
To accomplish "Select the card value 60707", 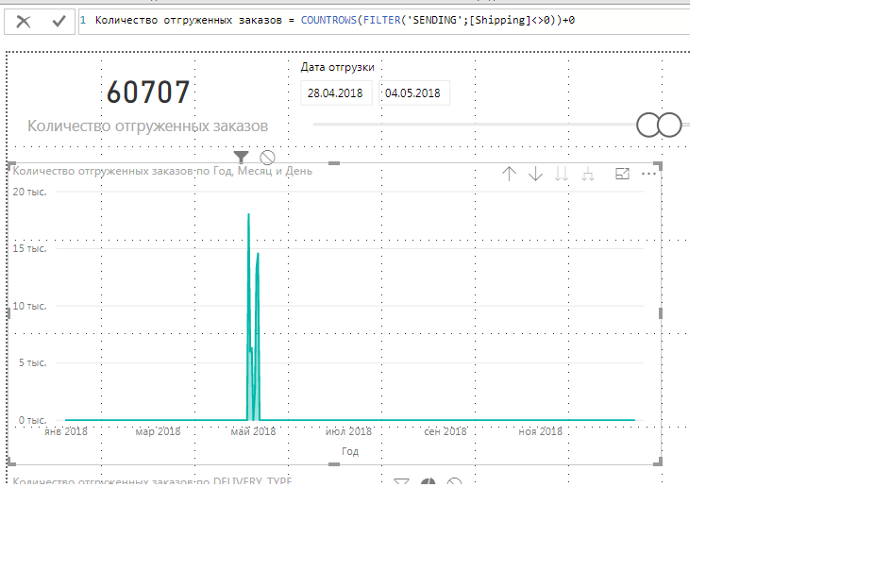I will point(148,92).
